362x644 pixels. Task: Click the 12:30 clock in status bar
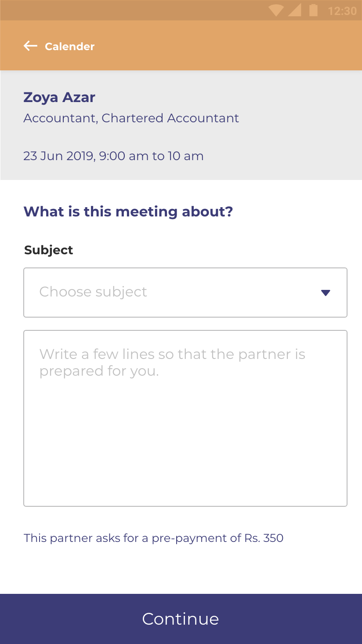click(342, 11)
